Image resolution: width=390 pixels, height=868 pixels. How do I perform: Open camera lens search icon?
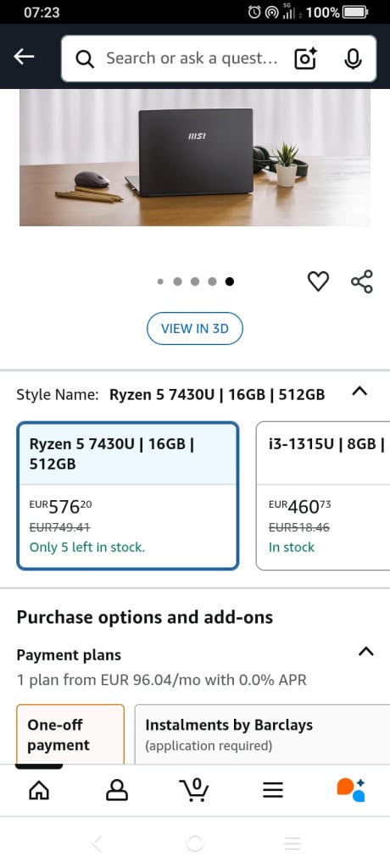[305, 58]
